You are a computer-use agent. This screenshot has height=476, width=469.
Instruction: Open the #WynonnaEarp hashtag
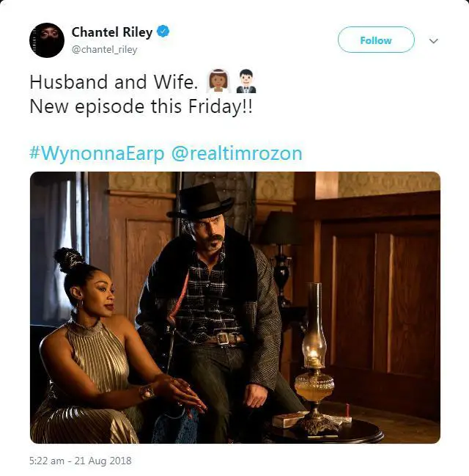coord(97,153)
